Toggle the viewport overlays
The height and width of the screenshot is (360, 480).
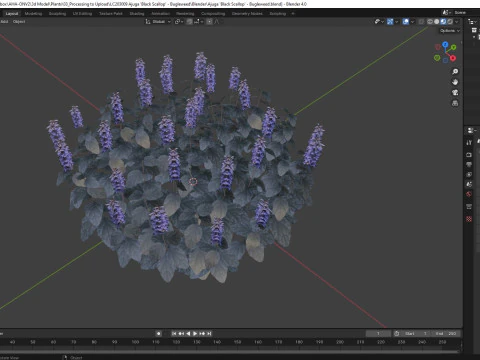pyautogui.click(x=406, y=22)
